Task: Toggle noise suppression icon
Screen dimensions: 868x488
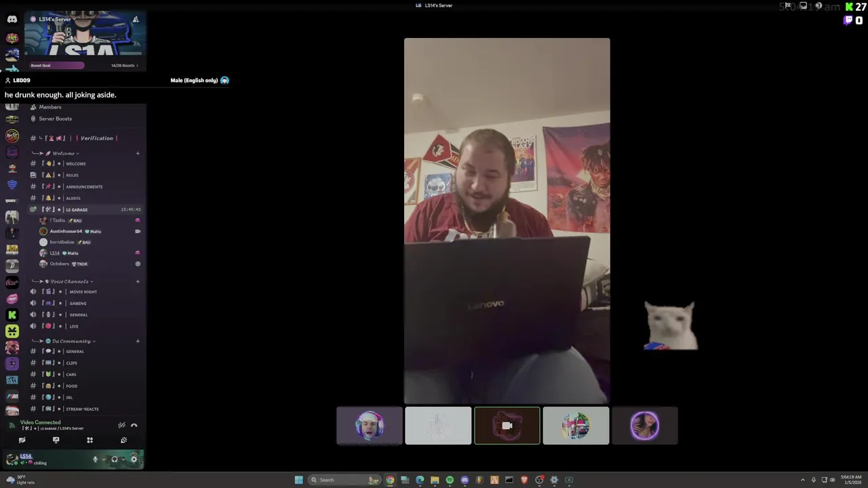Action: click(x=121, y=425)
